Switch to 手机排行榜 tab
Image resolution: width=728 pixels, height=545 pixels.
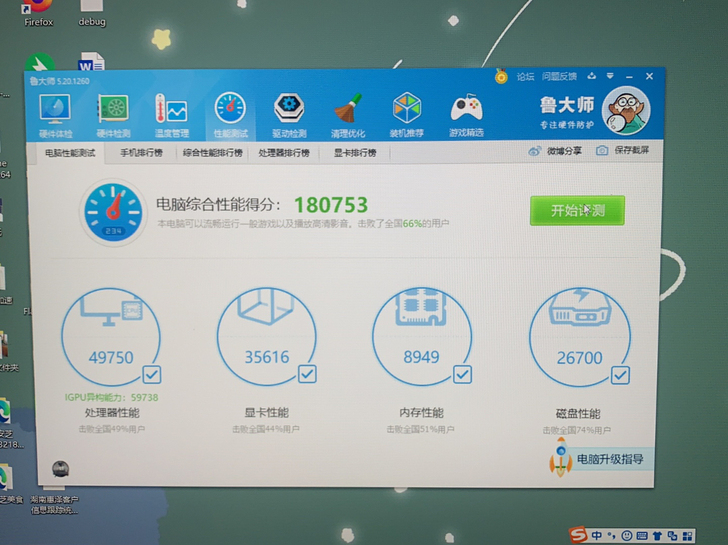tap(141, 153)
